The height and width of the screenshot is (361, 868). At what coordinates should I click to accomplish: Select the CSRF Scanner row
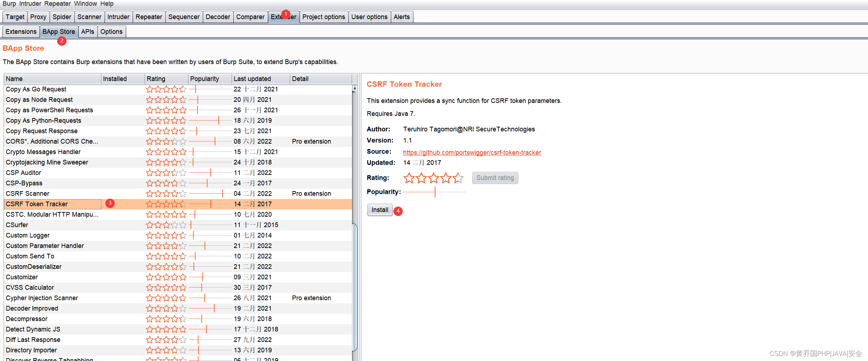(178, 194)
